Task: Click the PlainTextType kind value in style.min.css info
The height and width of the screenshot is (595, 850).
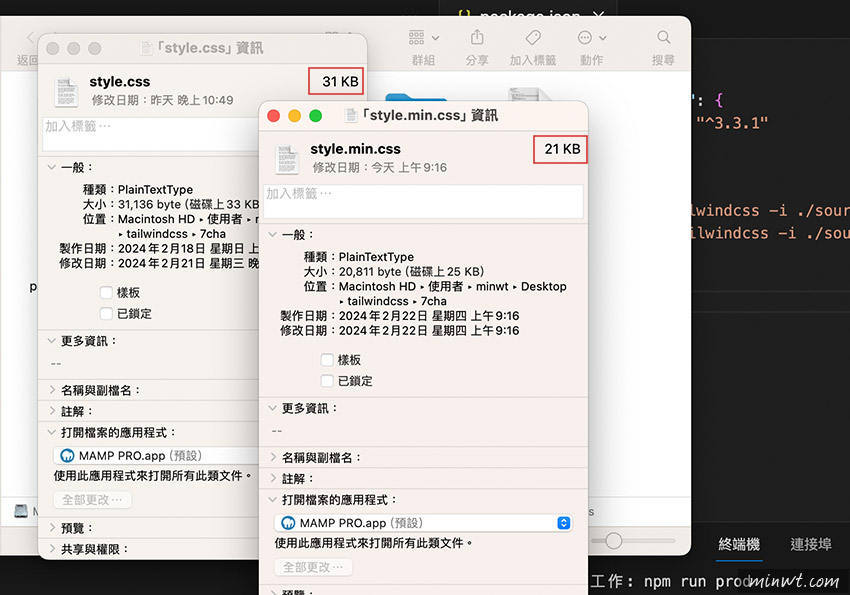Action: click(376, 257)
